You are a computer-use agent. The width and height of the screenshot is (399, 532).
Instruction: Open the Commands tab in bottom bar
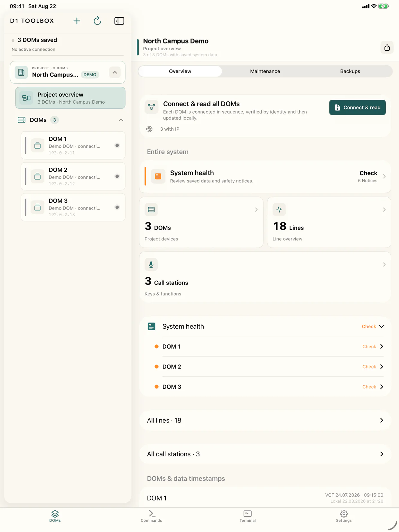point(151,516)
